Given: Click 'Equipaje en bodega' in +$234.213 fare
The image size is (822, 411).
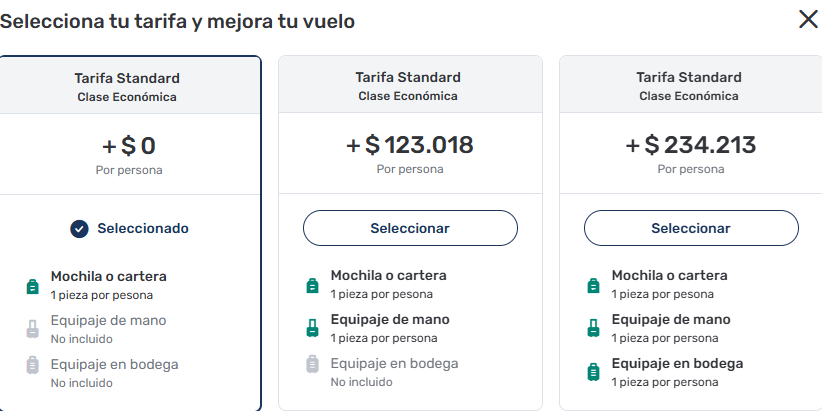Looking at the screenshot, I should [677, 363].
